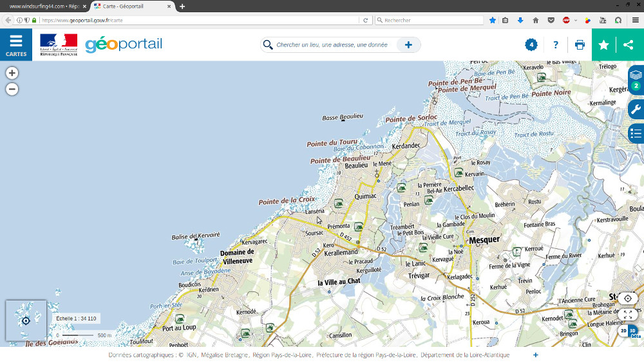
Task: Click the Pointe de la Croix label
Action: pos(287,201)
